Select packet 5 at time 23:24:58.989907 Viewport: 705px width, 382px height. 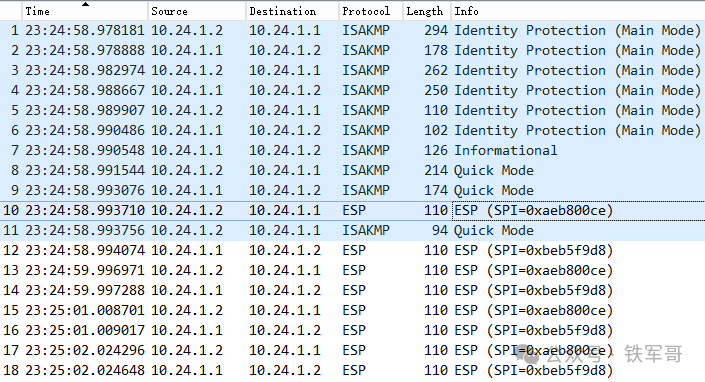point(352,110)
